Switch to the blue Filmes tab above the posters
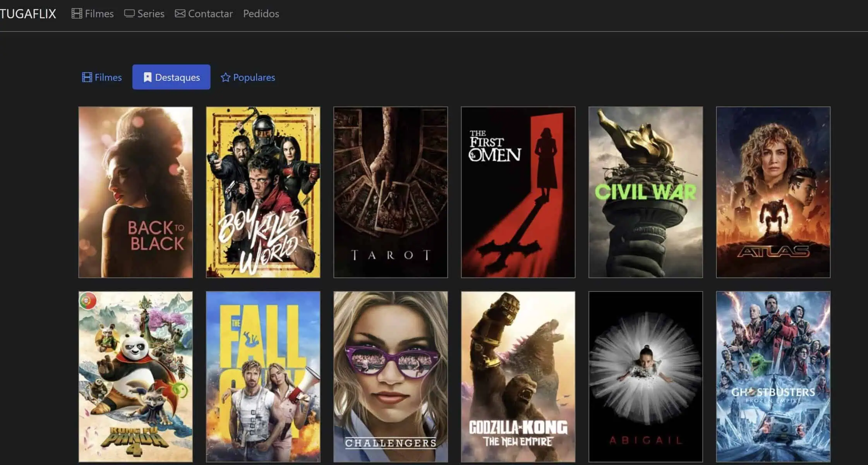This screenshot has width=868, height=465. pyautogui.click(x=102, y=77)
